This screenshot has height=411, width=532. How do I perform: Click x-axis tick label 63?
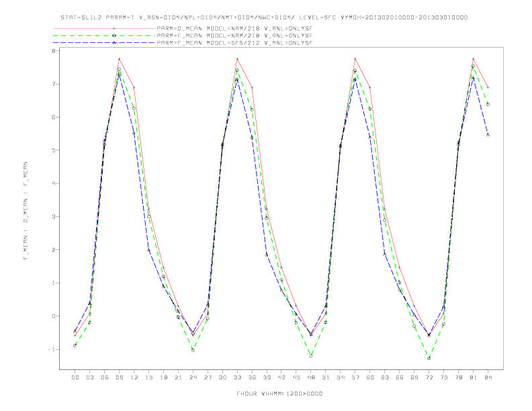(x=385, y=377)
